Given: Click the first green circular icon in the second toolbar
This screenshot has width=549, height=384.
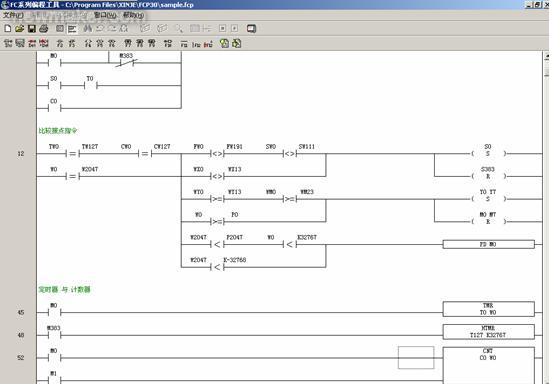Looking at the screenshot, I should coord(224,43).
